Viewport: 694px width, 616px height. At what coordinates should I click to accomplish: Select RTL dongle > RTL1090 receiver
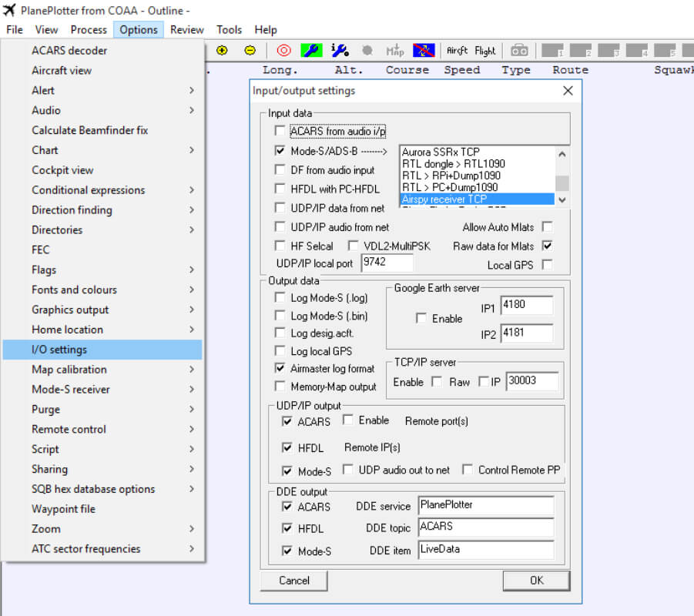click(477, 164)
